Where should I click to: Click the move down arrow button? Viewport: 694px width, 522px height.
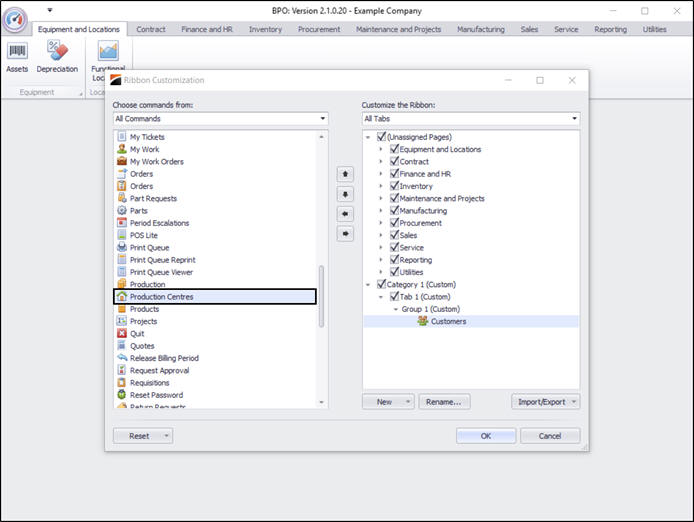[345, 194]
